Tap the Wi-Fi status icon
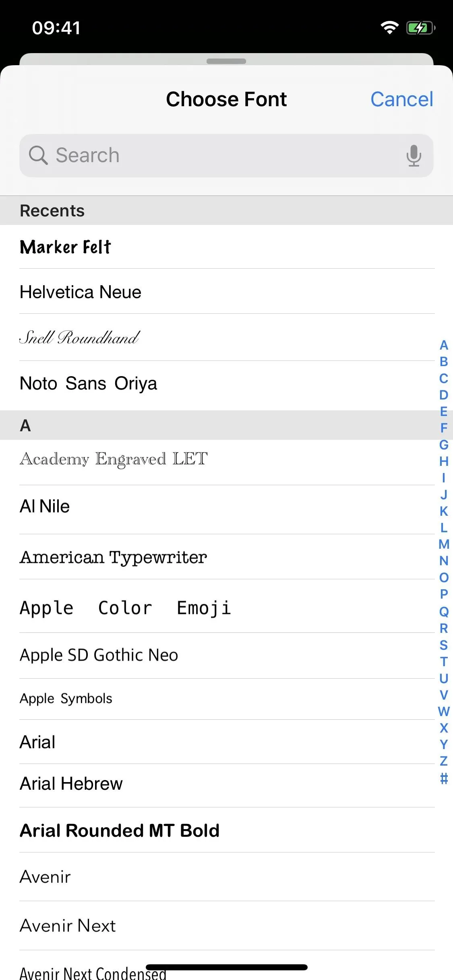Viewport: 453px width, 980px height. pos(389,28)
